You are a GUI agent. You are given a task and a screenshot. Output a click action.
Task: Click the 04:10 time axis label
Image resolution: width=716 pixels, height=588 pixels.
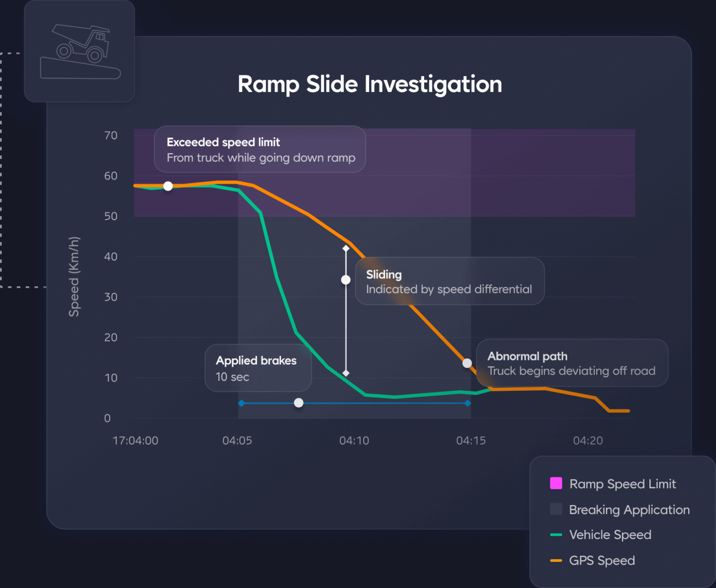pyautogui.click(x=354, y=441)
